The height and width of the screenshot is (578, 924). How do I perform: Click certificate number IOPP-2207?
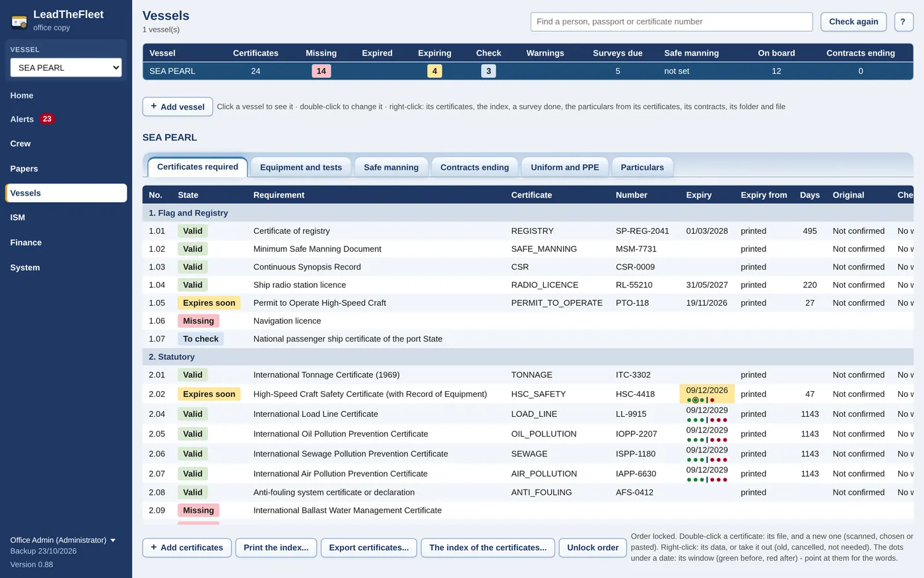coord(636,434)
